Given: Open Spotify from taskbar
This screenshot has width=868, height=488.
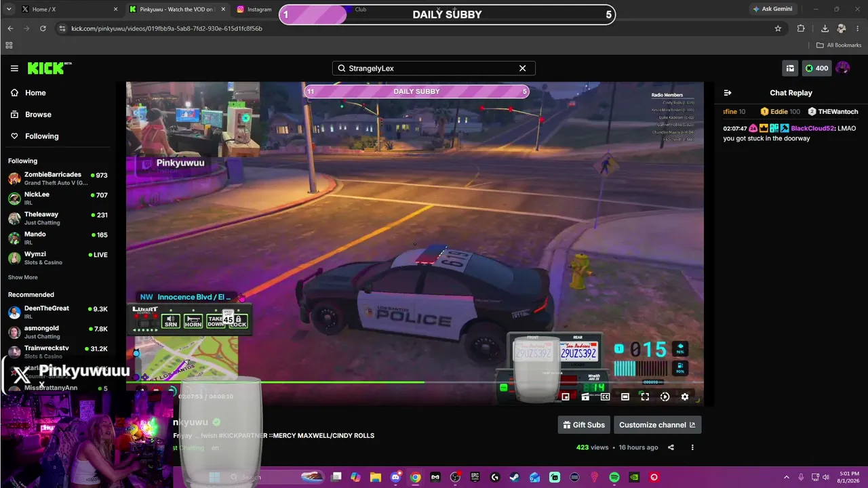Looking at the screenshot, I should click(x=614, y=477).
